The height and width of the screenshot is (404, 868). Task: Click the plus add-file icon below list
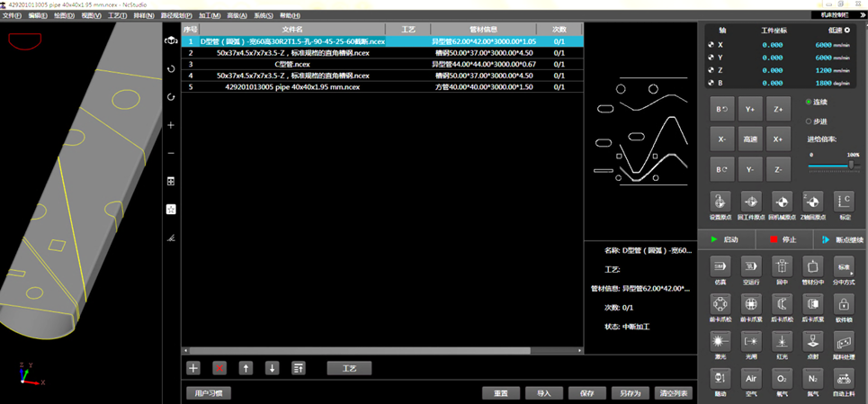pos(193,368)
